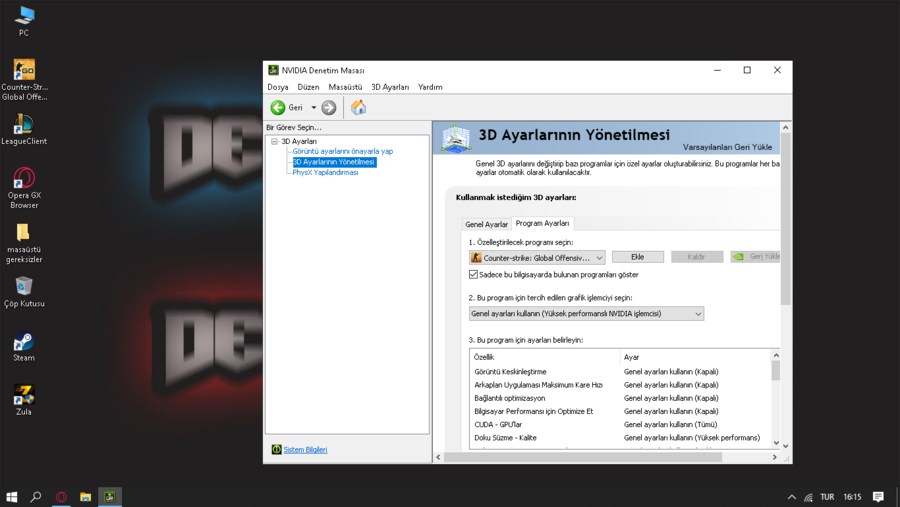The height and width of the screenshot is (507, 900).
Task: Switch to the Genel Ayarlar tab
Action: click(487, 224)
